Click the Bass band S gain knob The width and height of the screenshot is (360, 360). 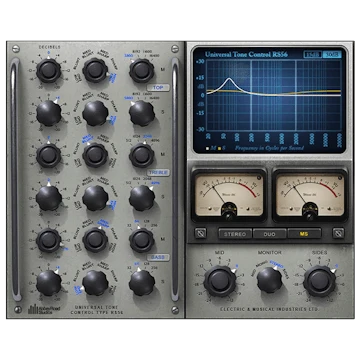(x=49, y=283)
